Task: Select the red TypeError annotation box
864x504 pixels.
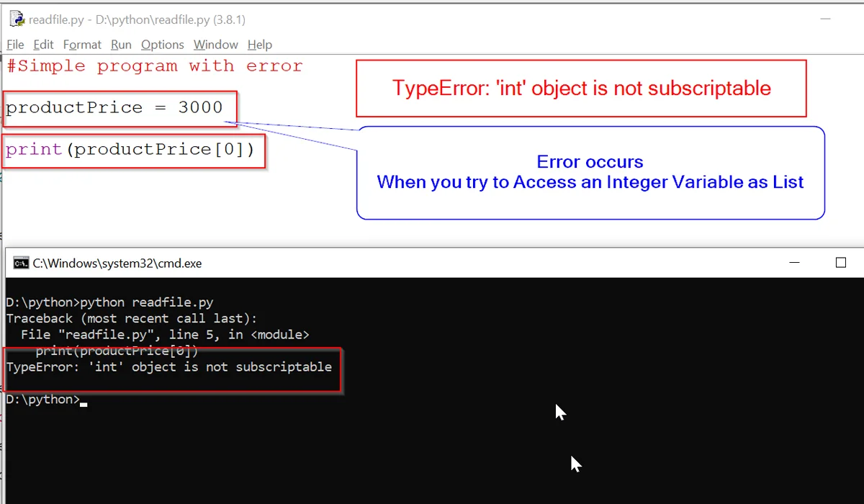Action: [581, 88]
